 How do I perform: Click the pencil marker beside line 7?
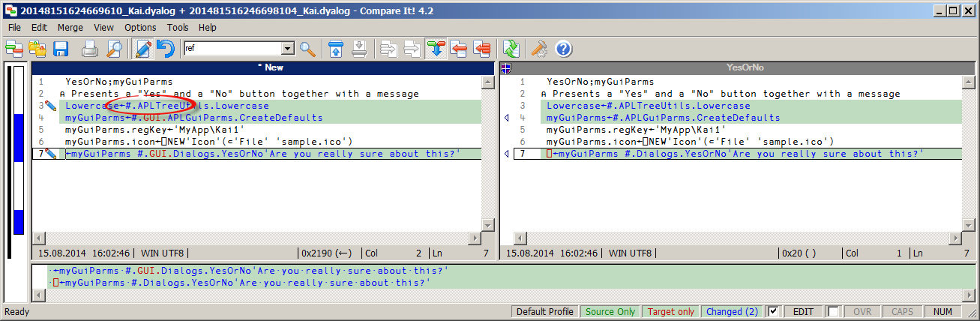click(x=51, y=154)
